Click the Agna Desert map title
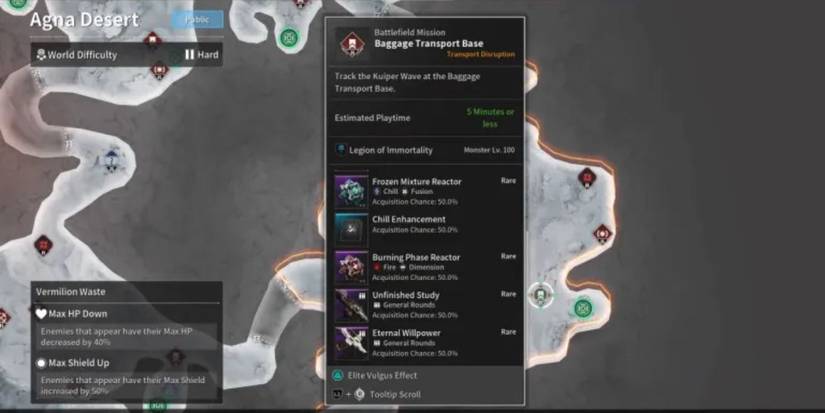825x413 pixels. click(x=84, y=20)
